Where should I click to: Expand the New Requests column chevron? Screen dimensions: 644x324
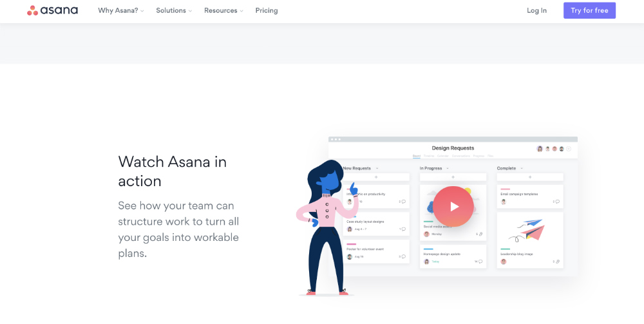click(x=377, y=168)
